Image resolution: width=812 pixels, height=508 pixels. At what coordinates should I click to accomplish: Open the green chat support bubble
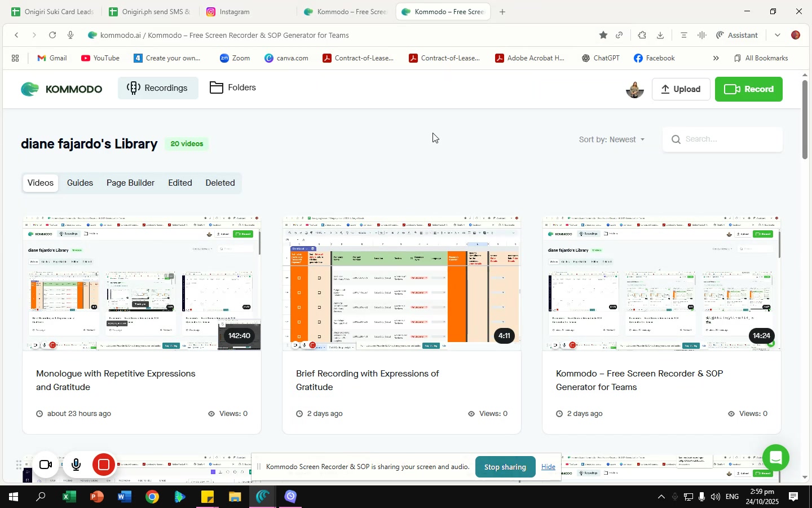coord(776,457)
